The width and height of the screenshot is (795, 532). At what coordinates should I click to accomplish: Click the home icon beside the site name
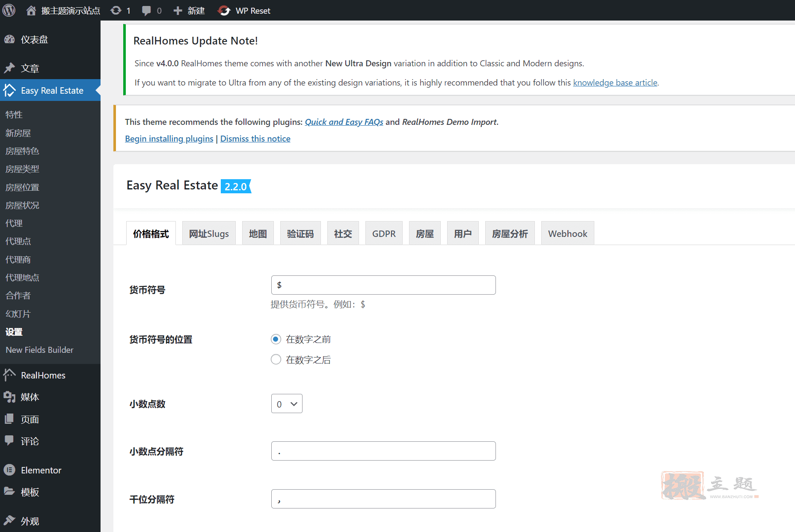coord(31,10)
